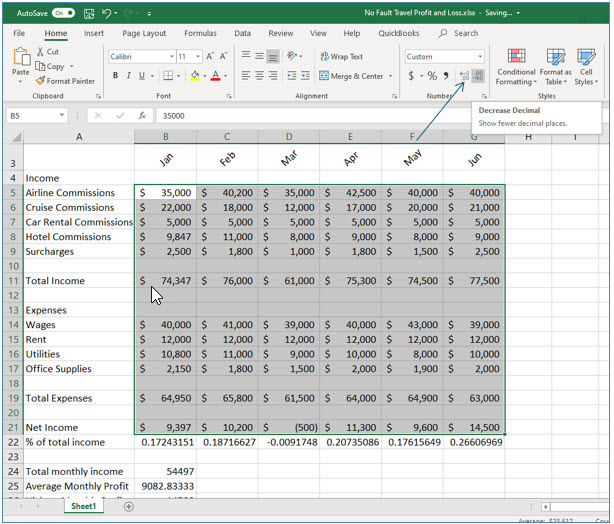Click the Name Box showing B5

[36, 116]
